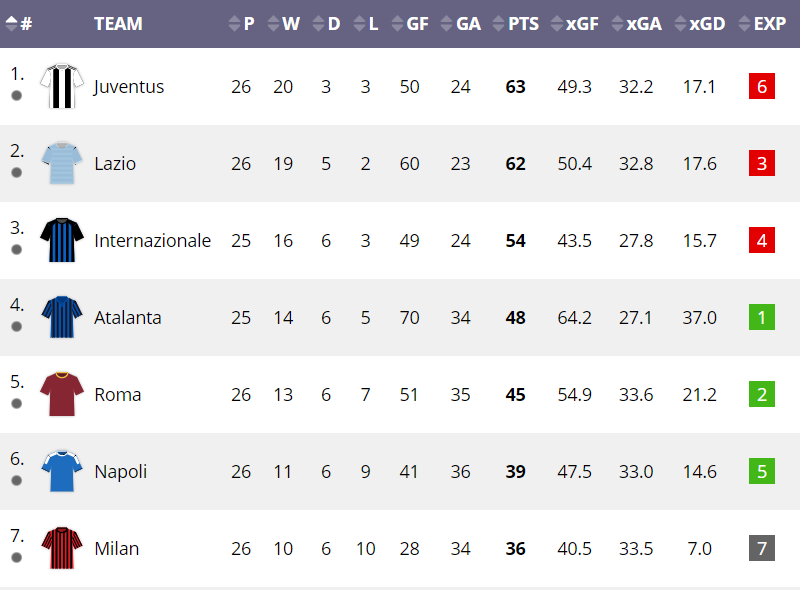
Task: Click the Lazio light blue jersey icon
Action: [x=62, y=163]
